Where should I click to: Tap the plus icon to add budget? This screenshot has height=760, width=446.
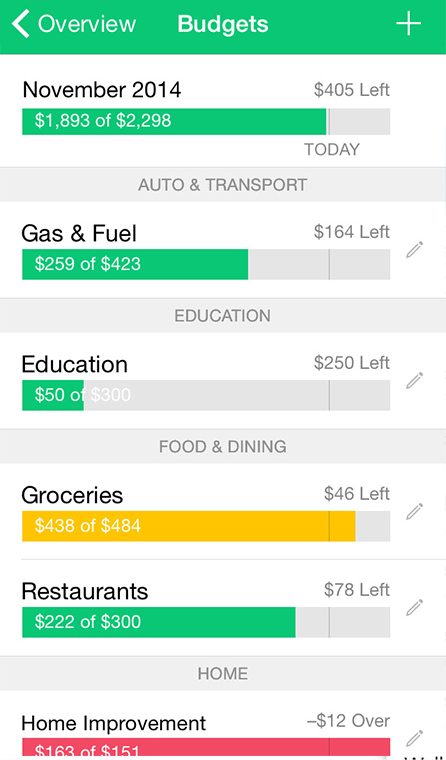click(x=408, y=24)
